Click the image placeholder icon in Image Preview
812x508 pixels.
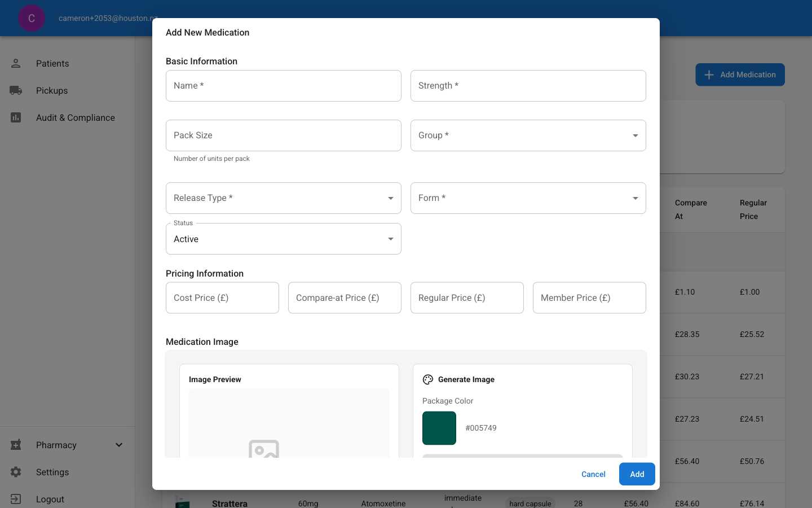tap(264, 449)
